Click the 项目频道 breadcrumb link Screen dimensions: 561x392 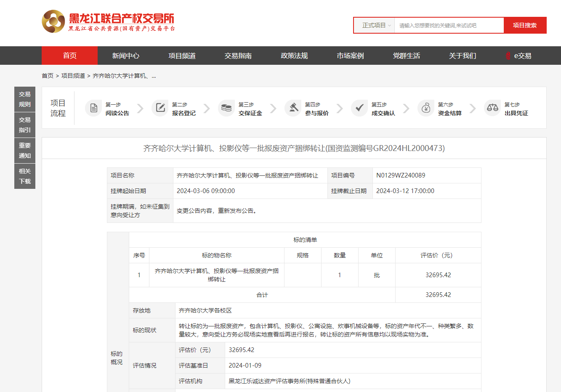tap(73, 76)
